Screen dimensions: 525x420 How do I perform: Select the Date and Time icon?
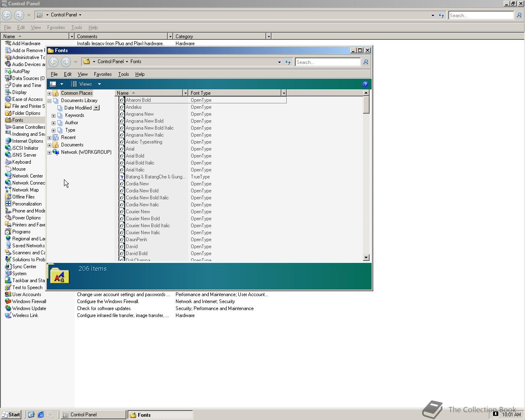click(8, 85)
